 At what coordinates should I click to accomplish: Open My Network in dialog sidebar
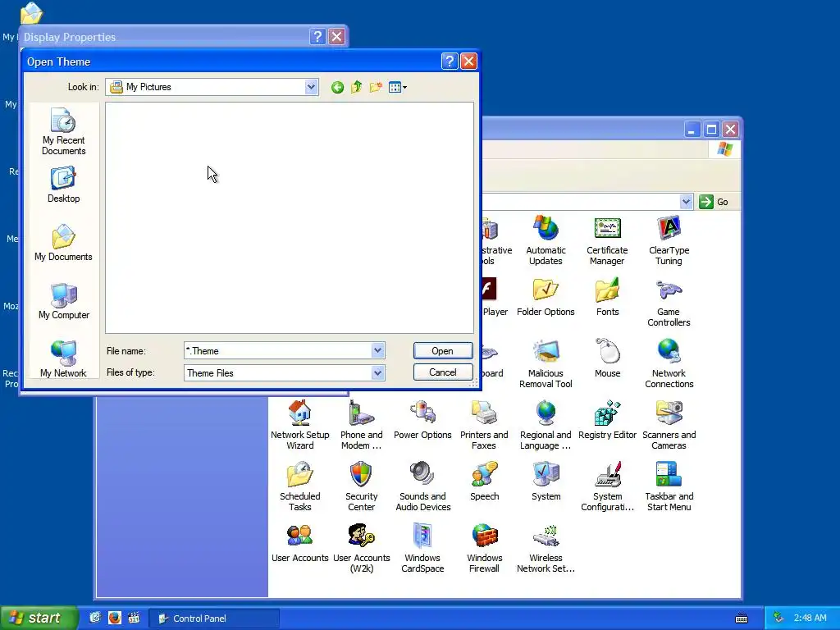[x=63, y=358]
